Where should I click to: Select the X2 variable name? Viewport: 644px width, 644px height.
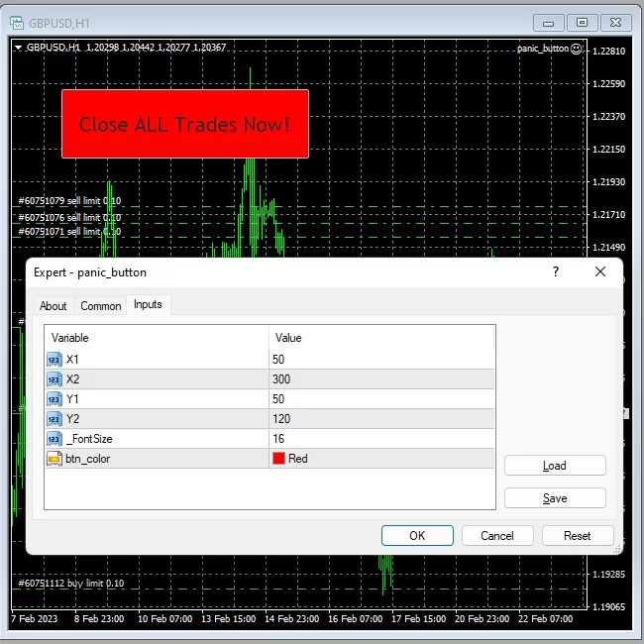click(x=72, y=379)
